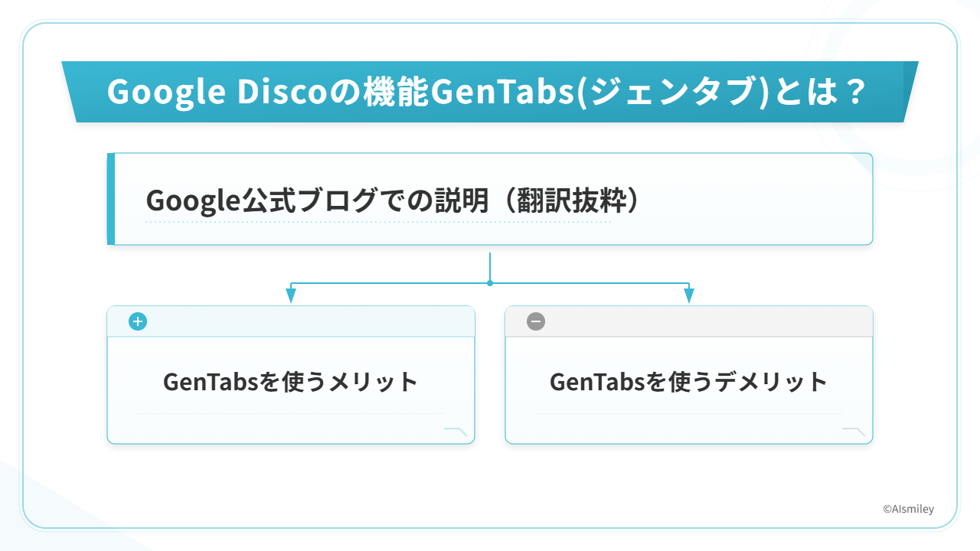Click the blue accent bar left of the Google公式ブログ box
The image size is (980, 551).
coord(111,199)
